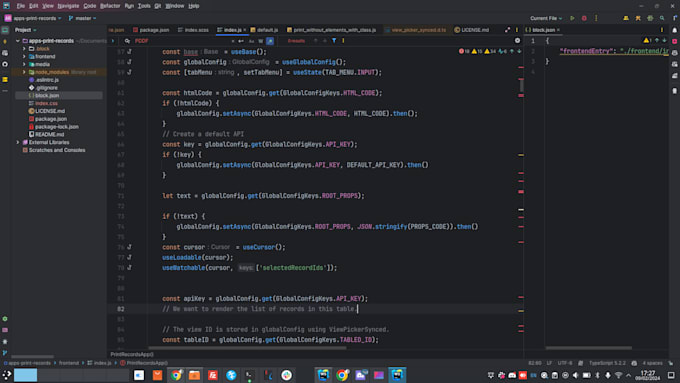Go to previous find occurrence
Screen dimensions: 680x383
click(316, 41)
